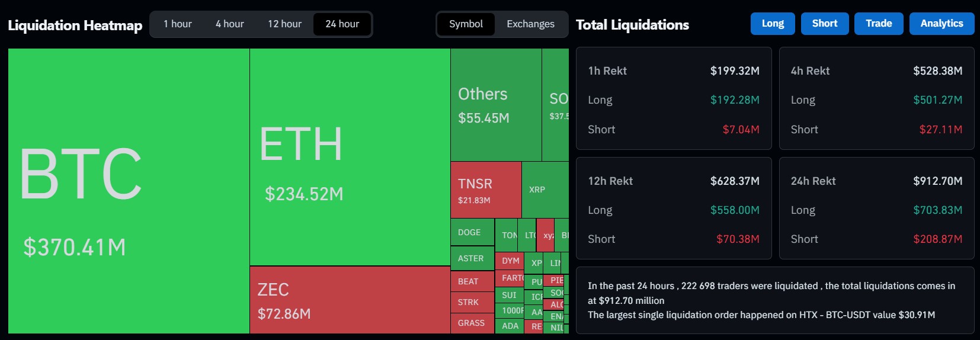Toggle heatmap to Symbol view
The height and width of the screenshot is (340, 980).
point(466,24)
